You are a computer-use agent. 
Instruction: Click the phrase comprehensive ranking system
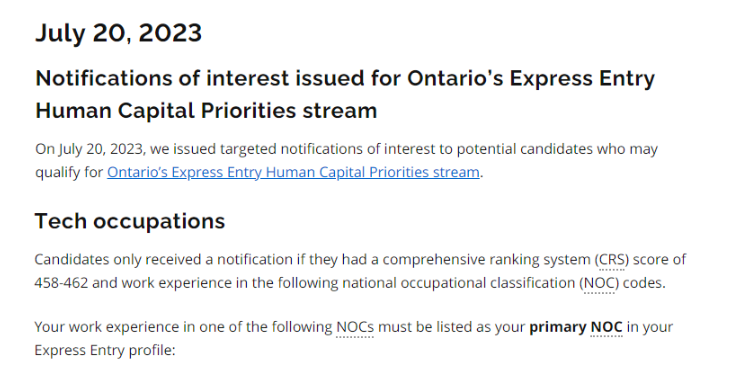point(486,260)
